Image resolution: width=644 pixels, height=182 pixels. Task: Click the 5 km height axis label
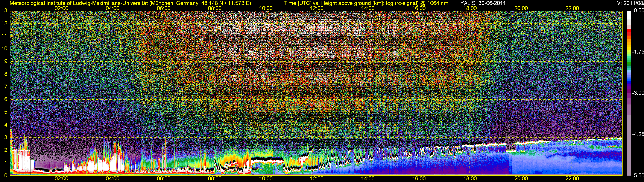(6, 112)
